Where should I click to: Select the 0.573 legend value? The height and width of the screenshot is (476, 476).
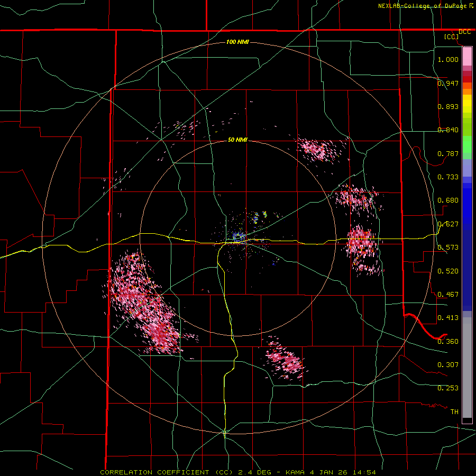[448, 247]
